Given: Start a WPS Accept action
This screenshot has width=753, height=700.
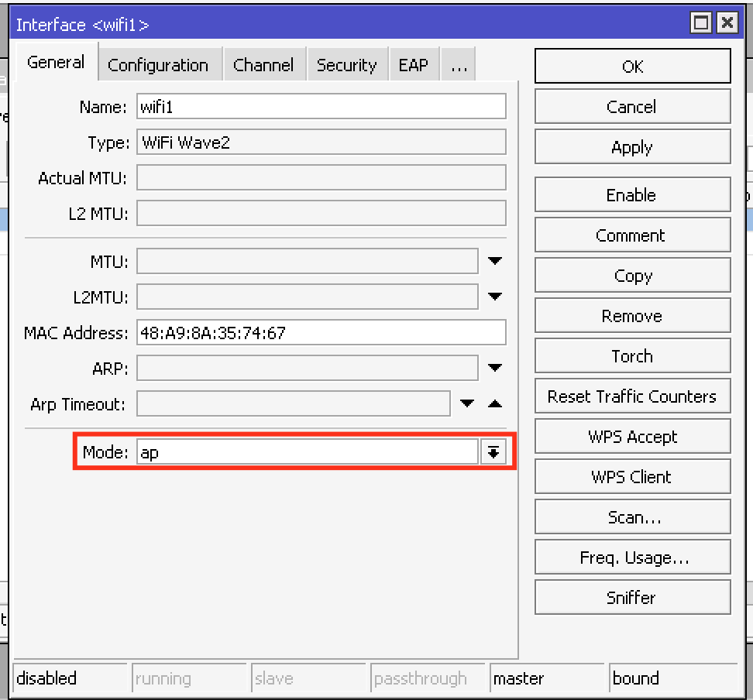Looking at the screenshot, I should tap(632, 436).
